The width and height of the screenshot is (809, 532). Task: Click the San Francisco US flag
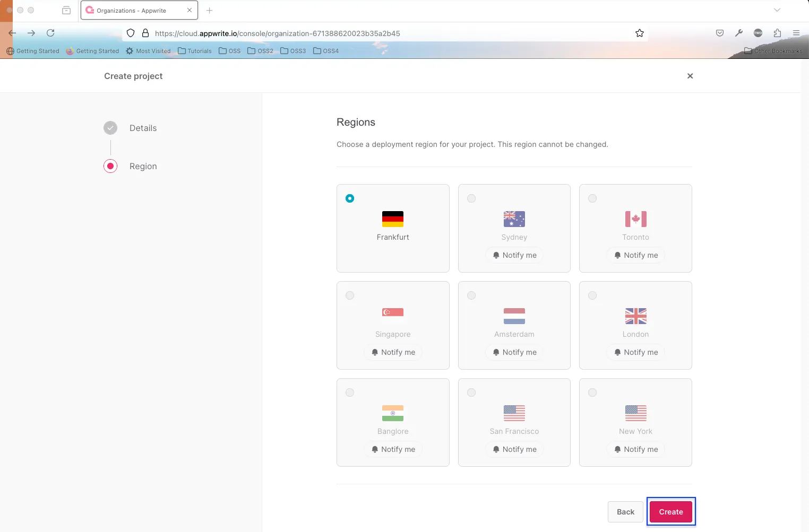click(x=514, y=413)
